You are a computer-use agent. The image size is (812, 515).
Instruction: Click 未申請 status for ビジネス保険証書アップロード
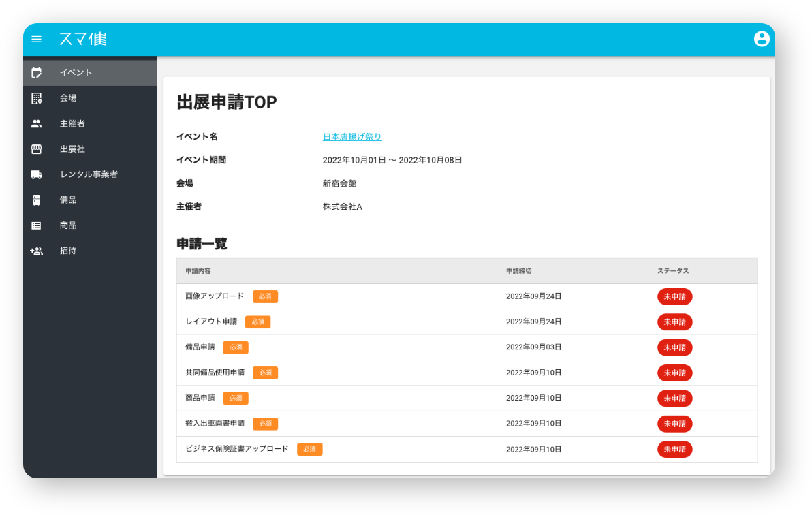pos(674,450)
